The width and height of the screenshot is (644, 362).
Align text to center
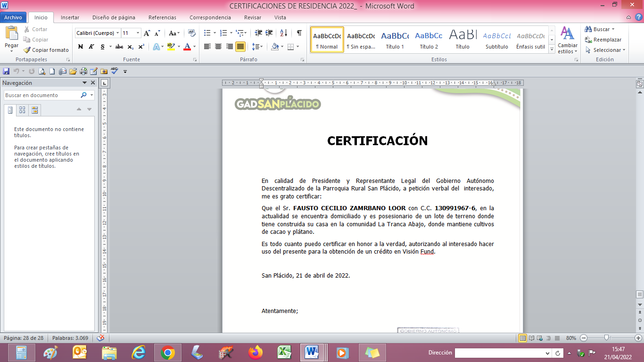coord(218,47)
